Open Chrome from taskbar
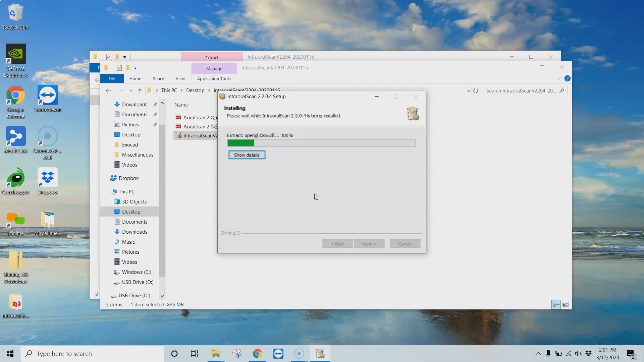 [257, 354]
